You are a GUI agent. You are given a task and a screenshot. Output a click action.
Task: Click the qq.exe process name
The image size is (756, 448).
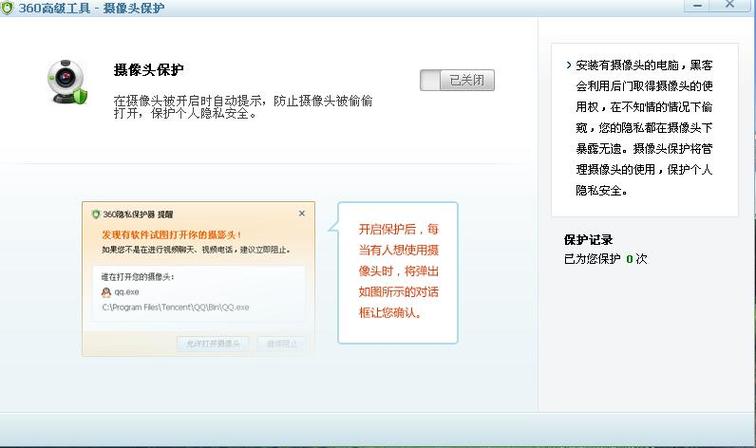point(127,291)
